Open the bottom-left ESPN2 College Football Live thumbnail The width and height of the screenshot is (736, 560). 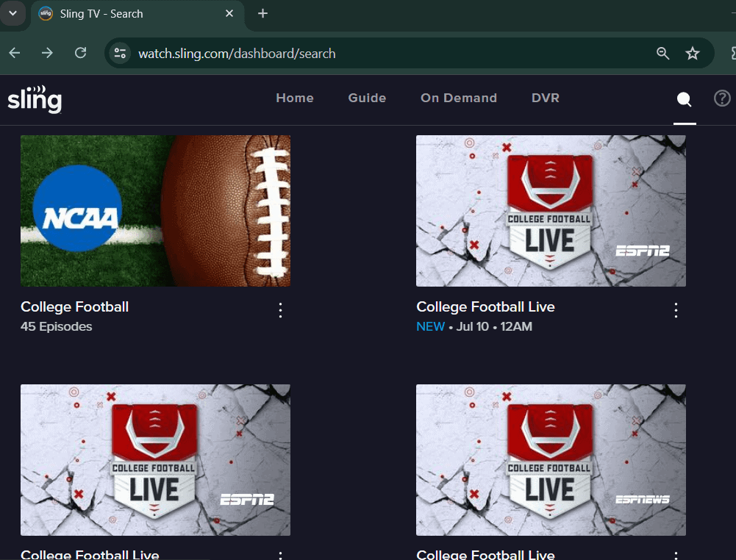tap(155, 459)
